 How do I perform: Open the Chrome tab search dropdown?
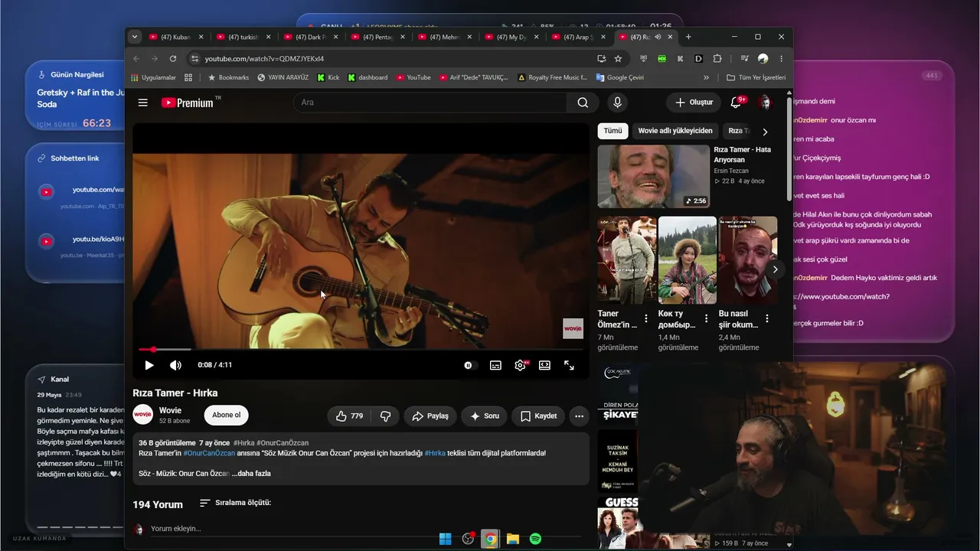(x=135, y=37)
